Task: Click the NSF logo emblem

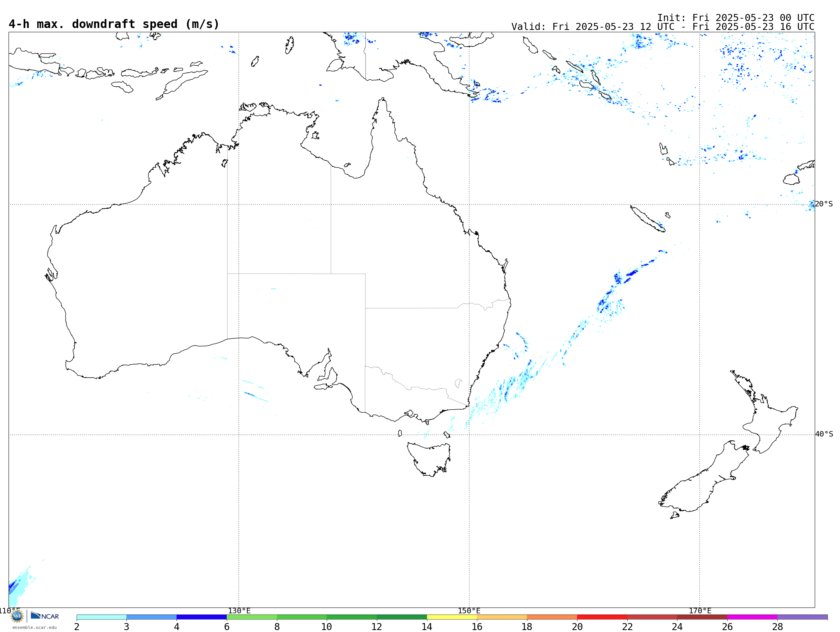Action: (17, 616)
